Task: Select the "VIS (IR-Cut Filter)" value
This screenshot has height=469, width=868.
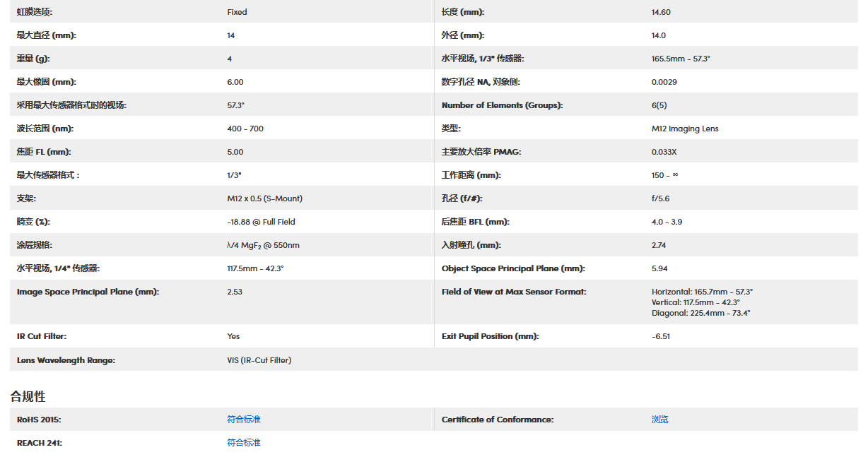Action: [x=259, y=360]
